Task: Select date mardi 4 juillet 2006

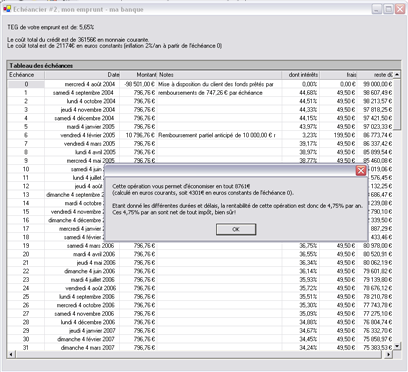Action: pyautogui.click(x=93, y=280)
